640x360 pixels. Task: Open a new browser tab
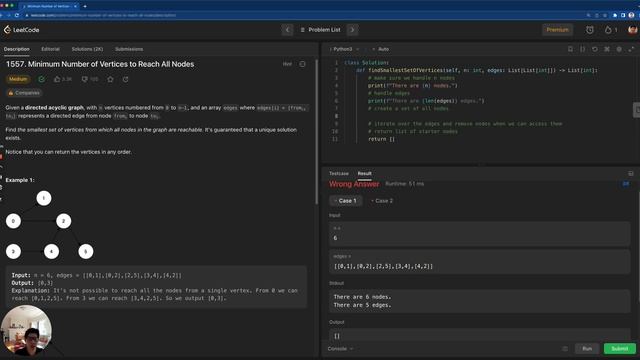point(85,6)
